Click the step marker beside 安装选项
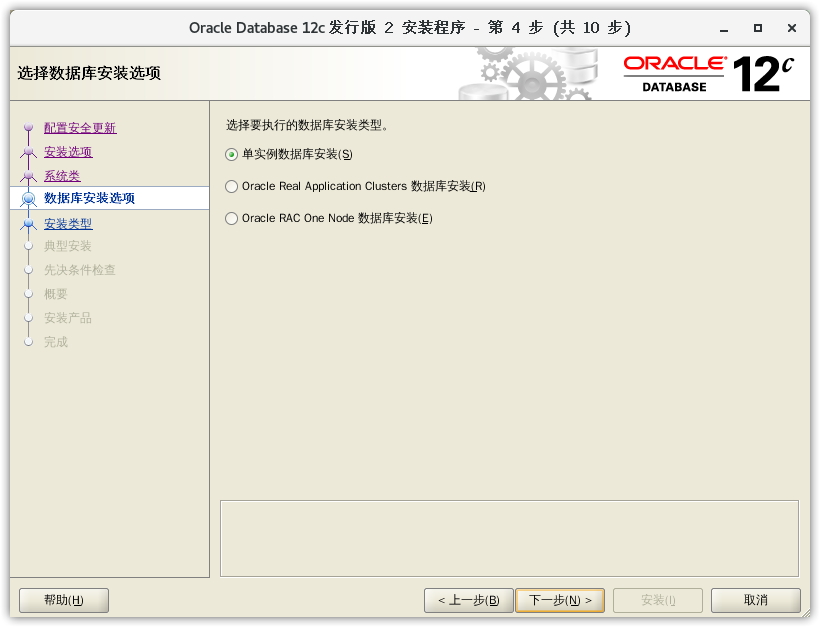Screen dimensions: 820x627 [28, 152]
